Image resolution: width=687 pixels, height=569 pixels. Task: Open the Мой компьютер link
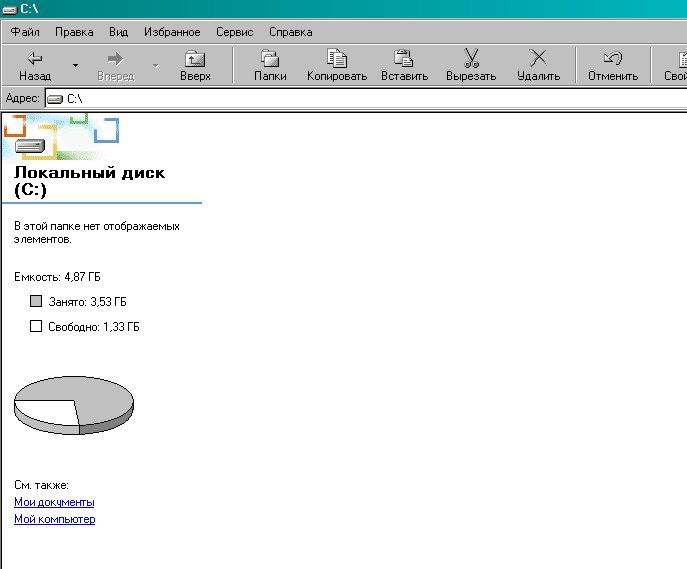tap(54, 519)
